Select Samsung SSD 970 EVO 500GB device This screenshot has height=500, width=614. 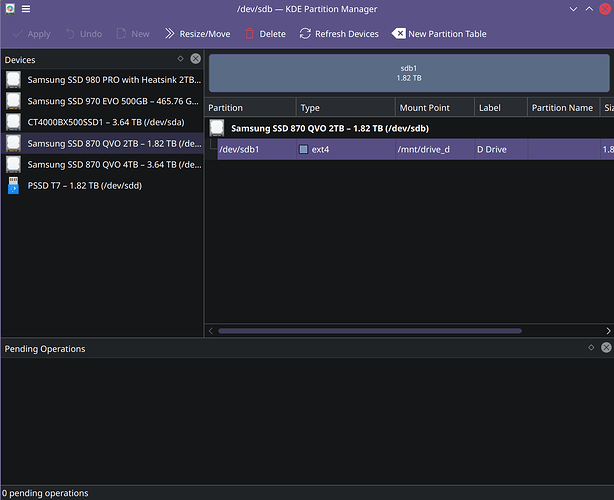[102, 101]
